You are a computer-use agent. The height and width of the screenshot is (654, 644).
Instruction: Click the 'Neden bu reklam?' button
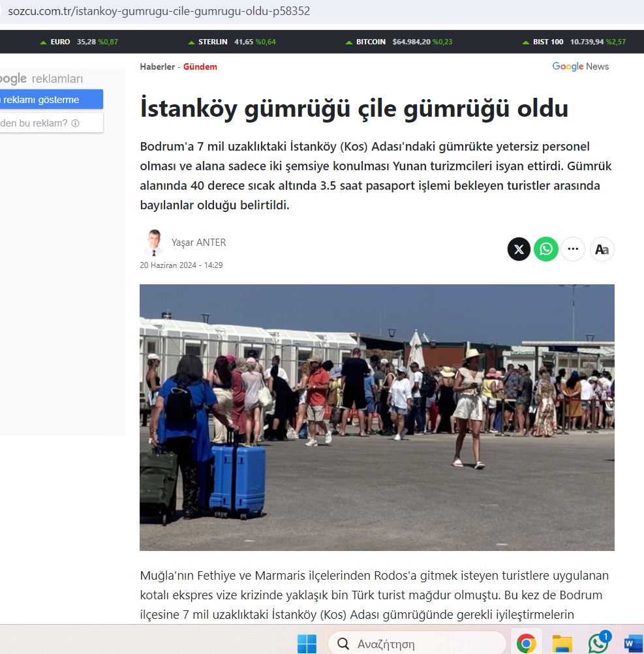pos(39,123)
